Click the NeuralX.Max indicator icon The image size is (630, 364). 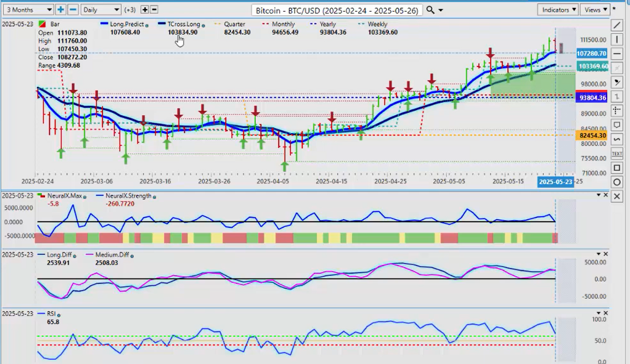pyautogui.click(x=41, y=196)
